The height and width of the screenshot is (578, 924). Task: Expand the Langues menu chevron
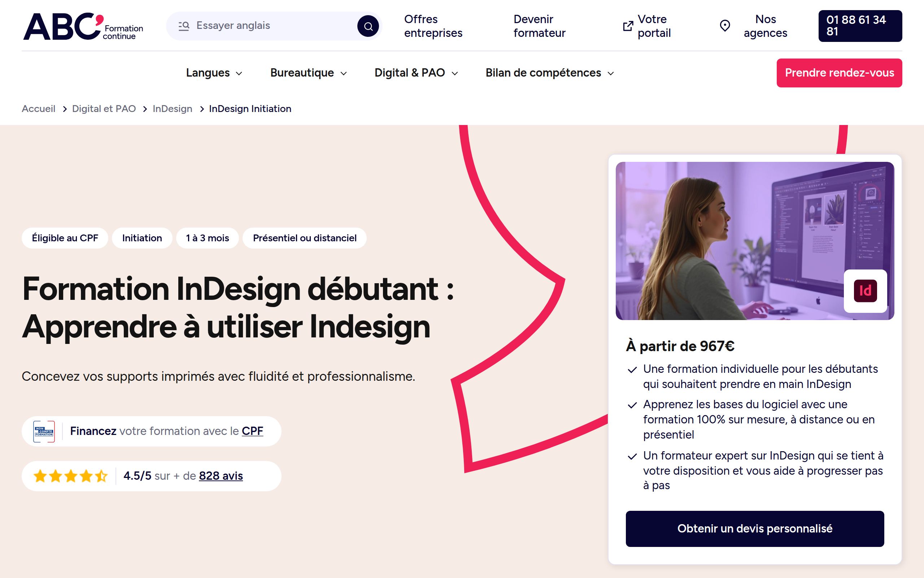[x=239, y=73]
